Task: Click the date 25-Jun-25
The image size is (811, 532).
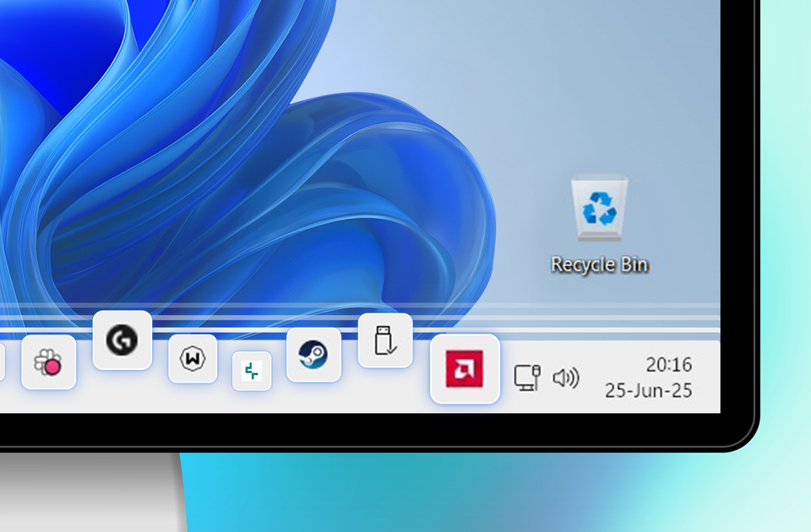Action: pyautogui.click(x=649, y=390)
